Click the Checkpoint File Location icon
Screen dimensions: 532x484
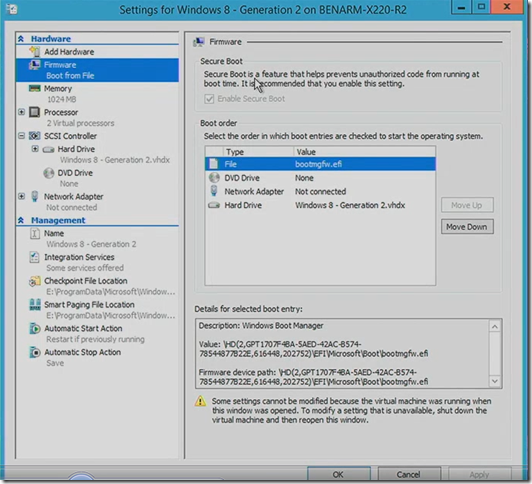[35, 281]
